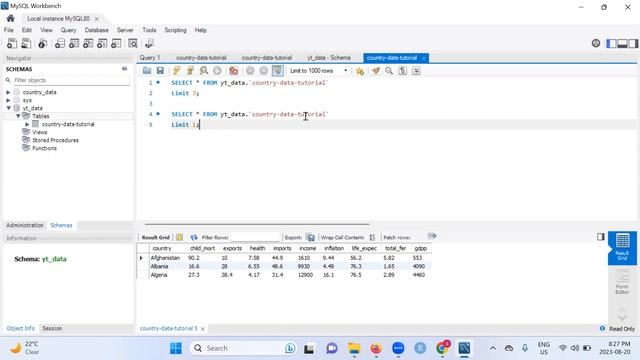Fetch the next rows arrow
Screen dimensions: 640x360
[x=432, y=236]
